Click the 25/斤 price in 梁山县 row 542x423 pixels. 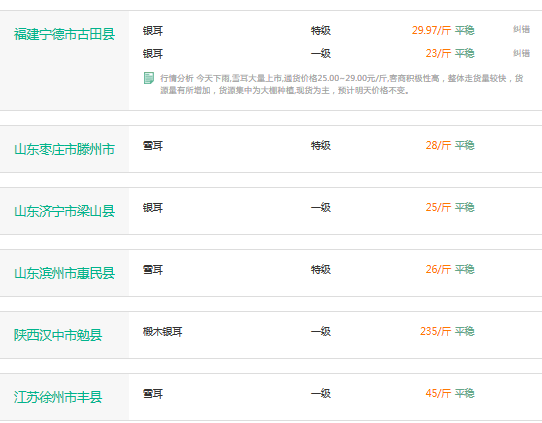pyautogui.click(x=438, y=207)
